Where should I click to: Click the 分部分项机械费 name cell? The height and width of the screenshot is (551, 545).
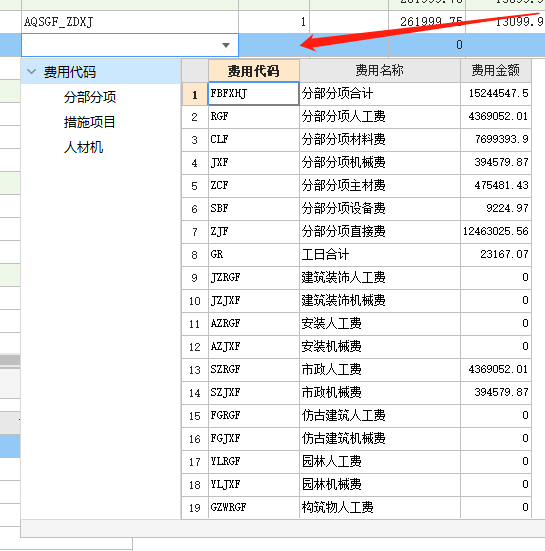coord(379,163)
